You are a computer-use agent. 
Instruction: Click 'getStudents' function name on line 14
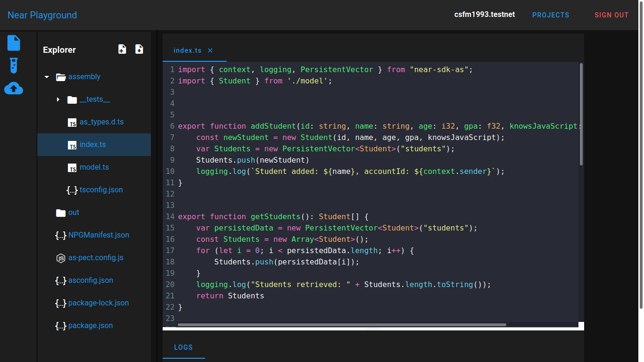pyautogui.click(x=276, y=216)
